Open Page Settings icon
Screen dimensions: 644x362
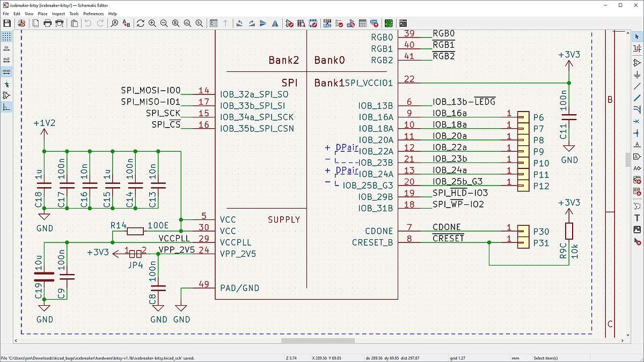pos(35,24)
